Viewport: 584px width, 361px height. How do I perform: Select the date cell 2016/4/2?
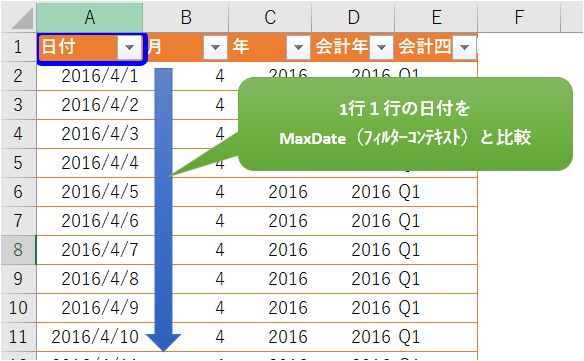pos(90,105)
